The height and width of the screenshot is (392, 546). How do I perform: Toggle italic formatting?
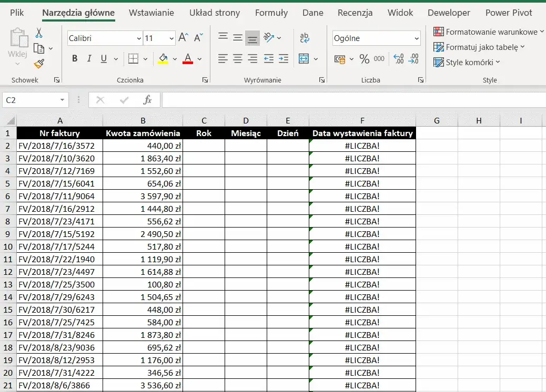point(88,58)
